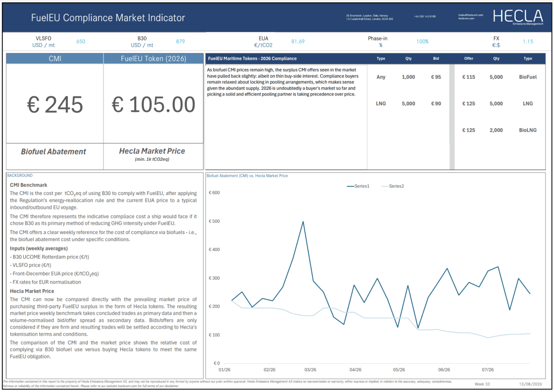The width and height of the screenshot is (554, 392).
Task: Click the LNG type in the € 90 bid row
Action: (381, 103)
